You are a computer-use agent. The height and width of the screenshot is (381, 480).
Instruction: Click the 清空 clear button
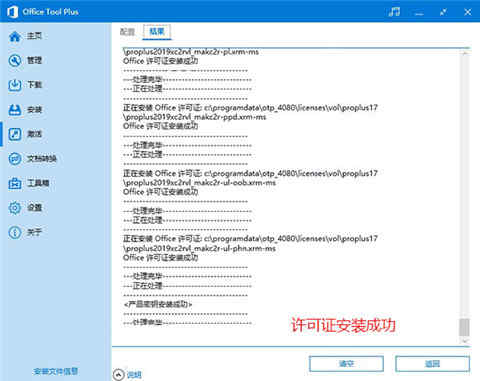click(346, 364)
